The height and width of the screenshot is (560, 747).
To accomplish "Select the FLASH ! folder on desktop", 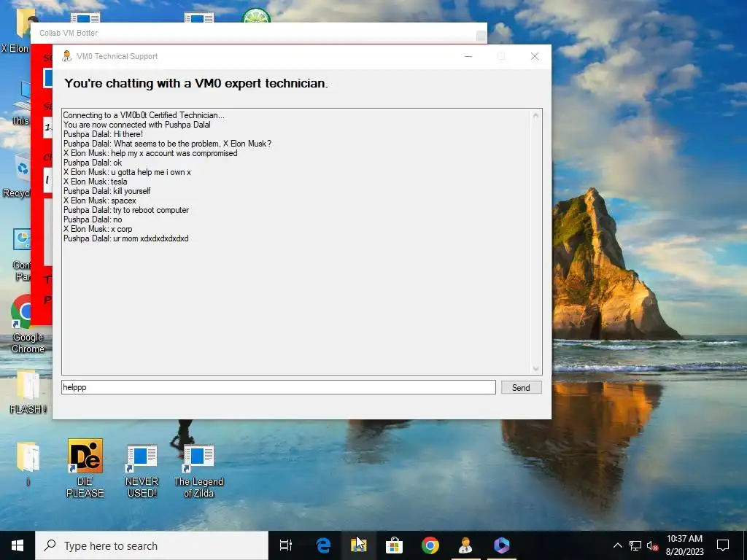I will click(28, 392).
